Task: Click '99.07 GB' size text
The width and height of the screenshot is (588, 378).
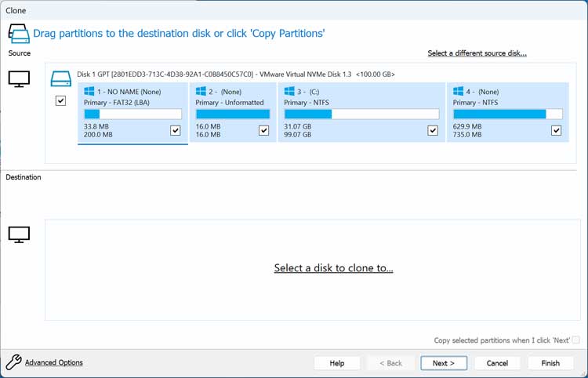Action: click(297, 135)
